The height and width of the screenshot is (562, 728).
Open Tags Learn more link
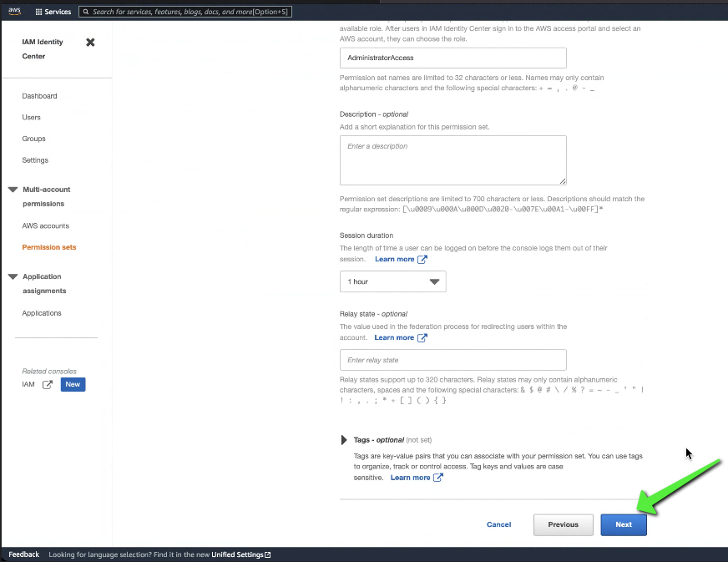pyautogui.click(x=410, y=478)
